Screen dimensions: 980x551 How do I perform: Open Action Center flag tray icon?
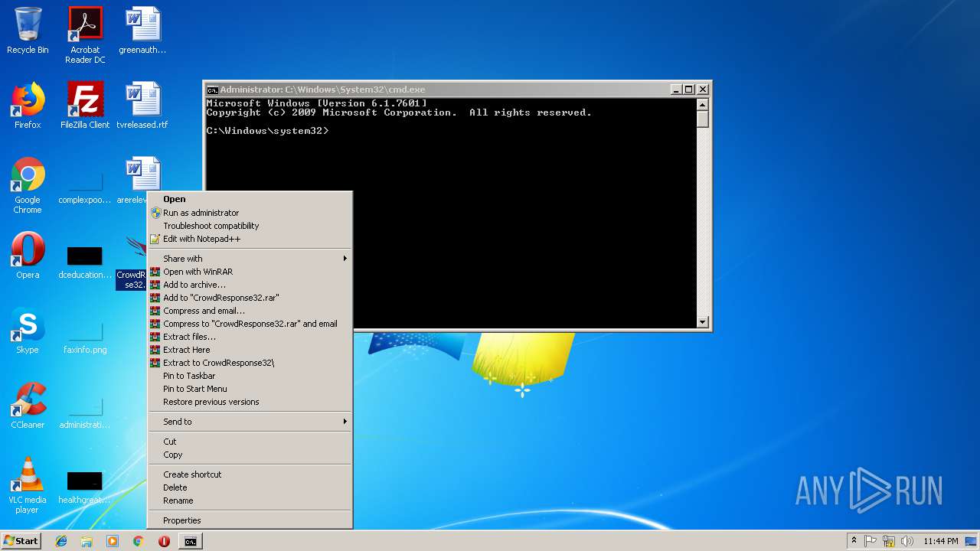pos(871,541)
